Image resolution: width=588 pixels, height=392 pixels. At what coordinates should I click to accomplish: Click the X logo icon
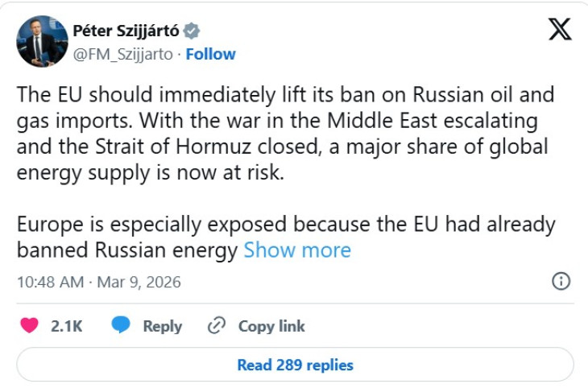560,30
